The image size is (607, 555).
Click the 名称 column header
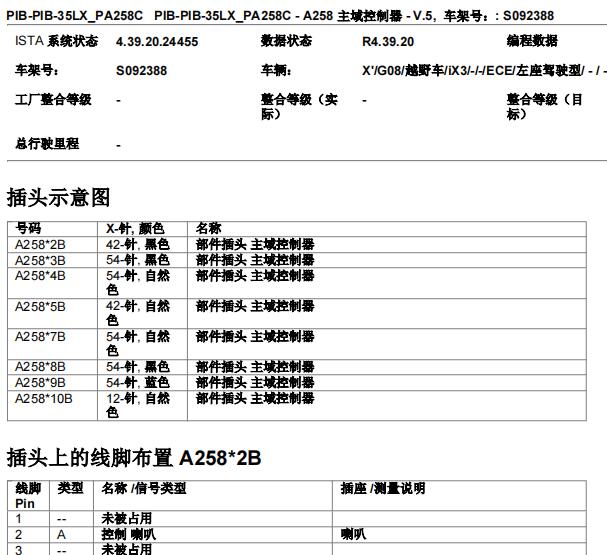click(208, 228)
